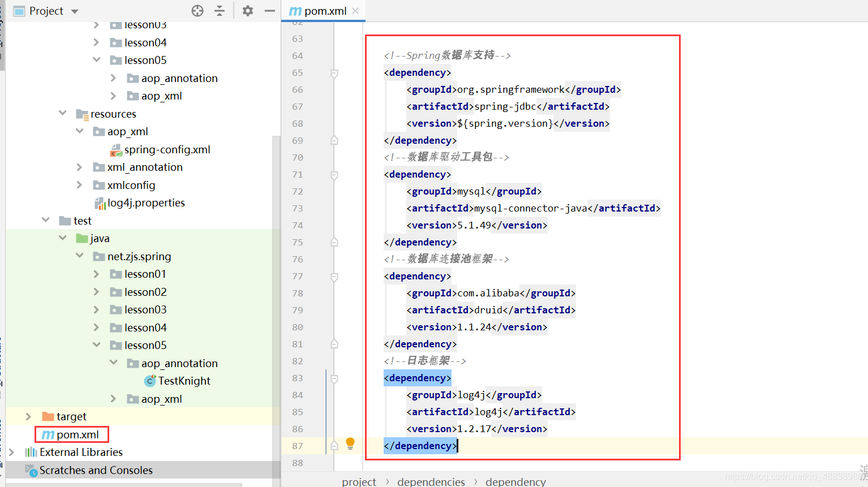Click the Scratches and Consoles icon
Screen dimensions: 868x487
(x=31, y=470)
